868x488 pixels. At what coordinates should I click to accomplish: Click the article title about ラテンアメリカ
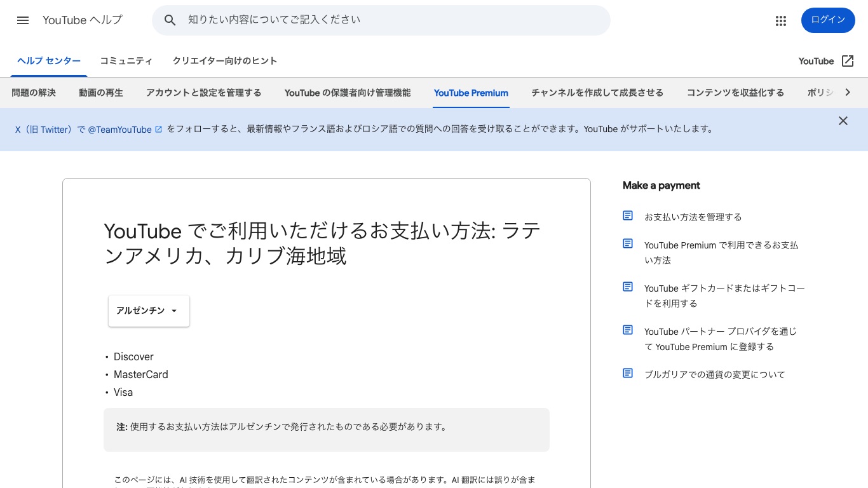coord(323,243)
